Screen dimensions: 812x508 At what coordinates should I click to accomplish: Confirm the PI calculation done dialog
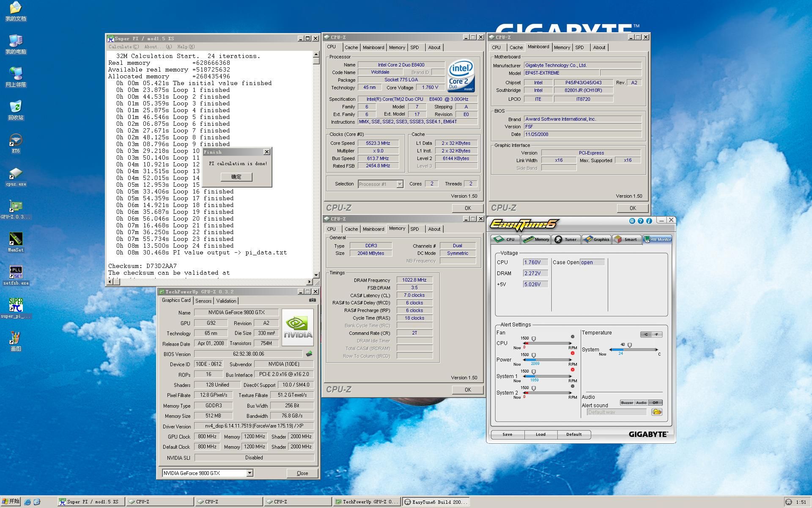click(x=236, y=177)
